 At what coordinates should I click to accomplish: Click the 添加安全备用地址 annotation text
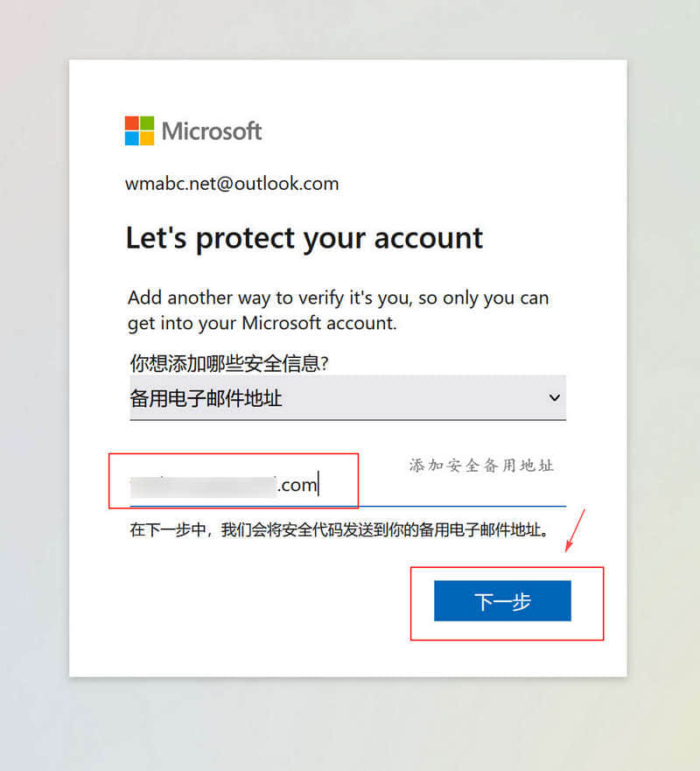click(481, 466)
